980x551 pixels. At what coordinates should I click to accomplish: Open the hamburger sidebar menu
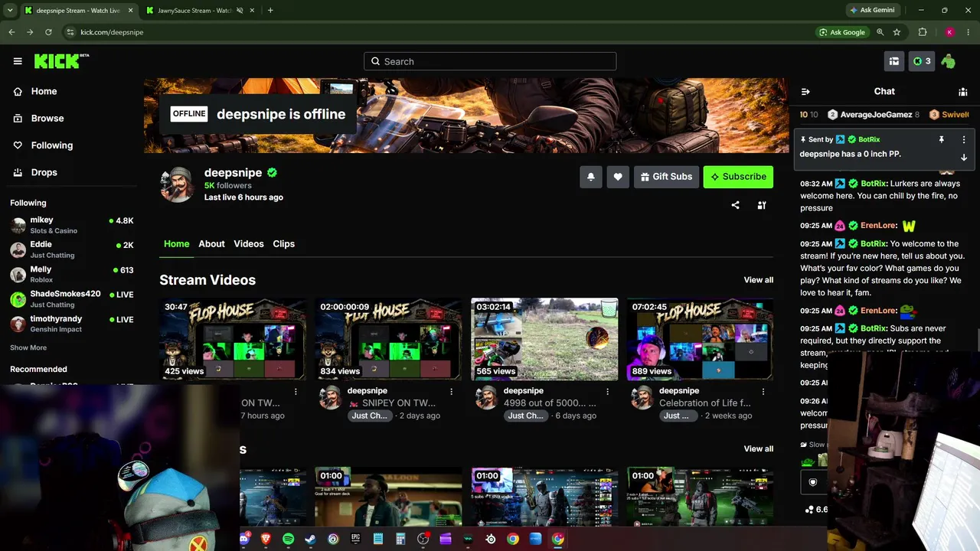point(18,61)
